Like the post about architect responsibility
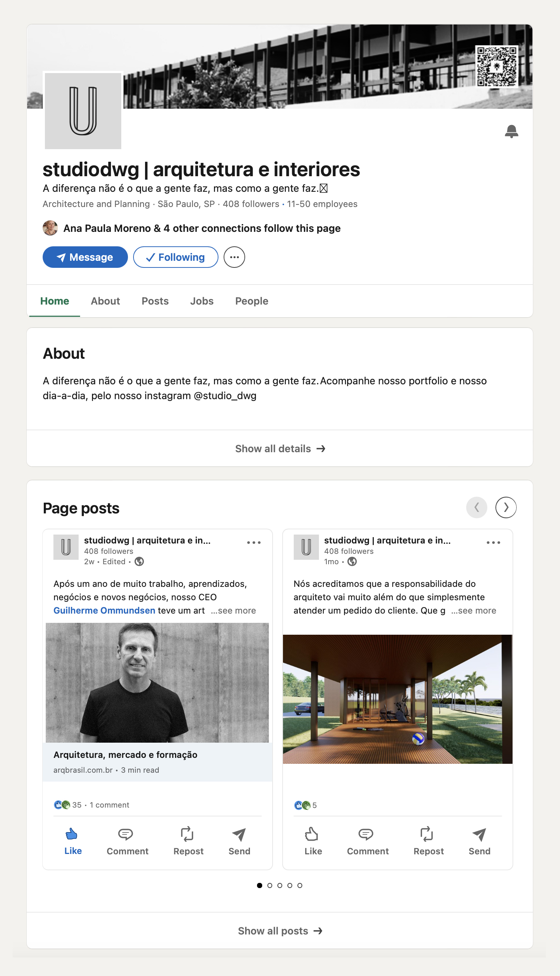Image resolution: width=560 pixels, height=976 pixels. click(x=313, y=842)
